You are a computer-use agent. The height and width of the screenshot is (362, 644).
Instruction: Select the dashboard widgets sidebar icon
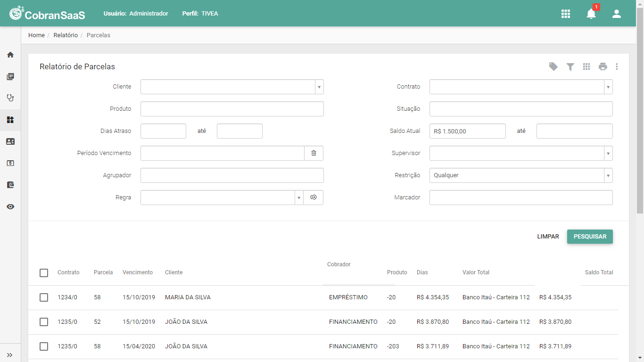tap(10, 120)
